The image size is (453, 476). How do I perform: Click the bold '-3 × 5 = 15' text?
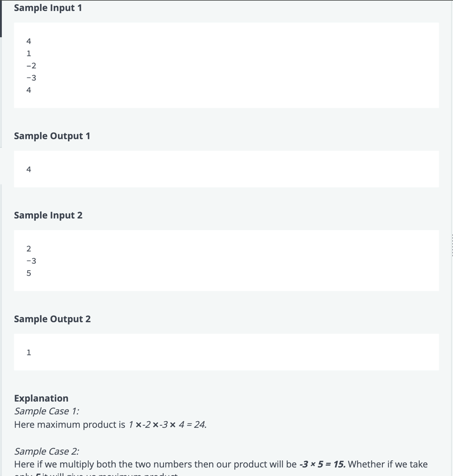click(x=322, y=464)
